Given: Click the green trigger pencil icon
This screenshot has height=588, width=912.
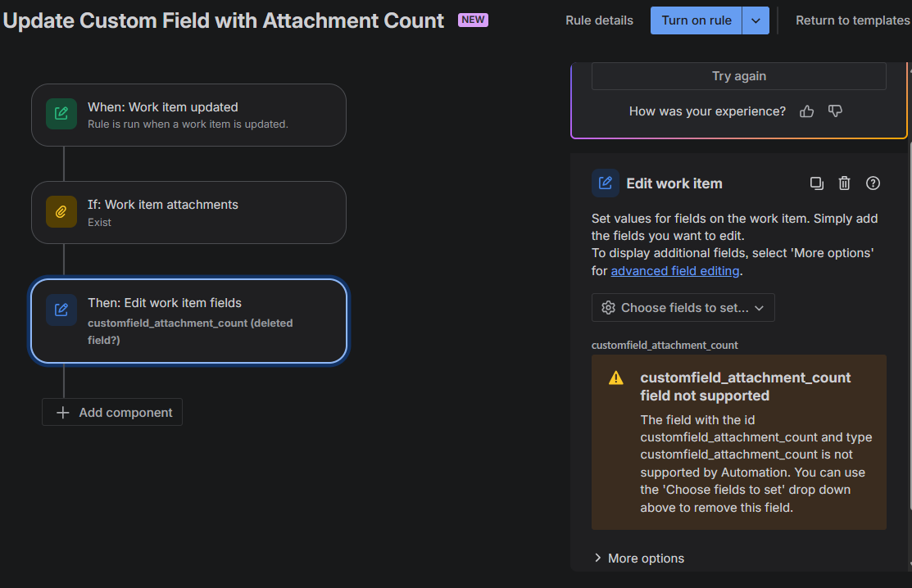Looking at the screenshot, I should point(61,113).
